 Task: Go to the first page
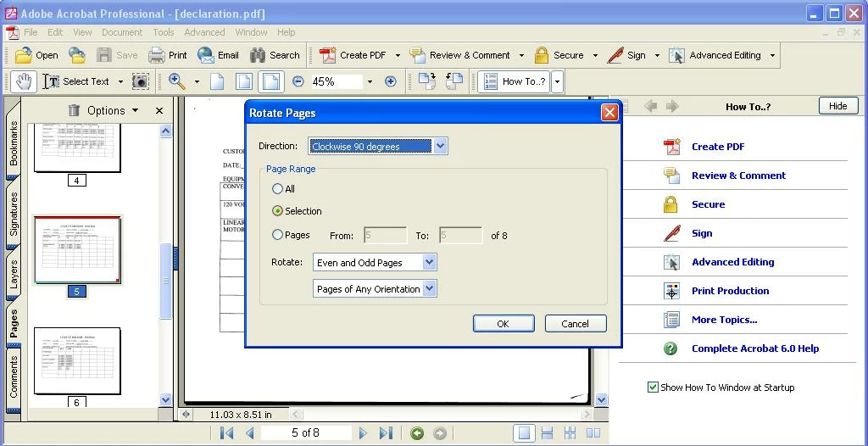pos(226,432)
